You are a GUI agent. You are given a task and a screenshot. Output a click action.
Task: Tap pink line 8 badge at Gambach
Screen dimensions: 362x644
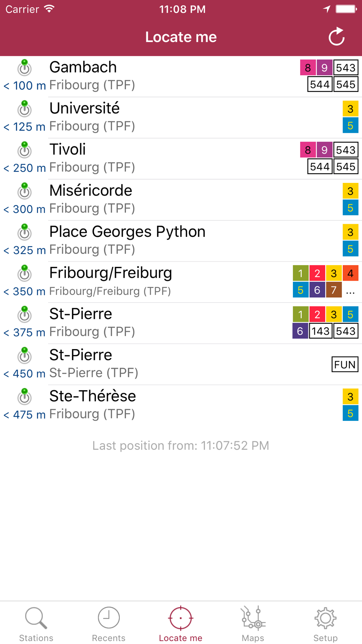coord(308,68)
